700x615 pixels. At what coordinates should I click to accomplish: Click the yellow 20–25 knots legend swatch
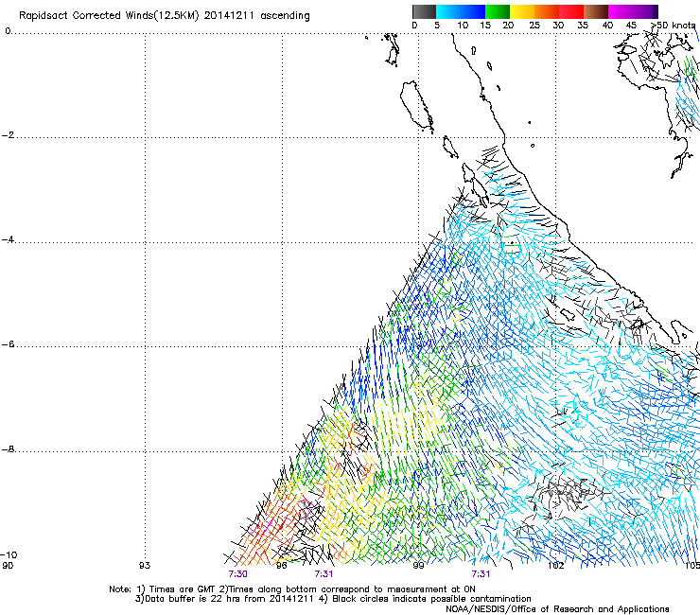click(522, 11)
